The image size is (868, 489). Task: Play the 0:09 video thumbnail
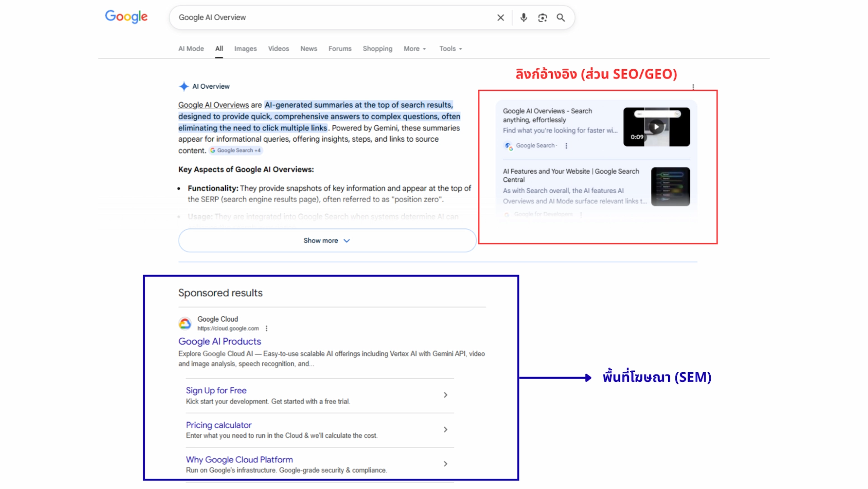tap(656, 127)
